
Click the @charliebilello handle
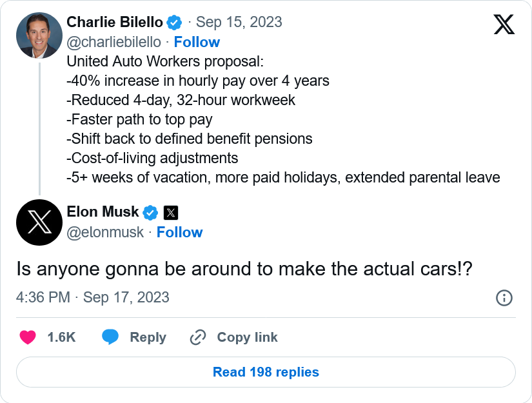click(x=114, y=42)
